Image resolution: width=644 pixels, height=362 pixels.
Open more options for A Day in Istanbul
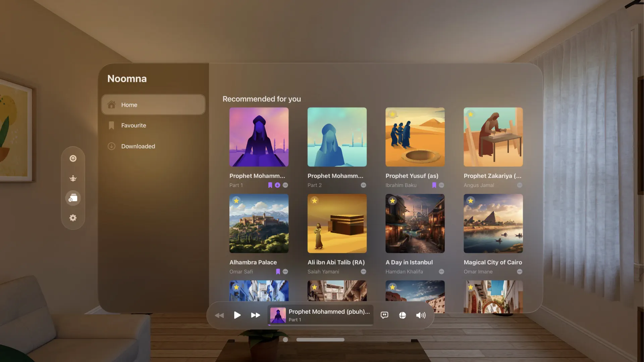coord(441,271)
